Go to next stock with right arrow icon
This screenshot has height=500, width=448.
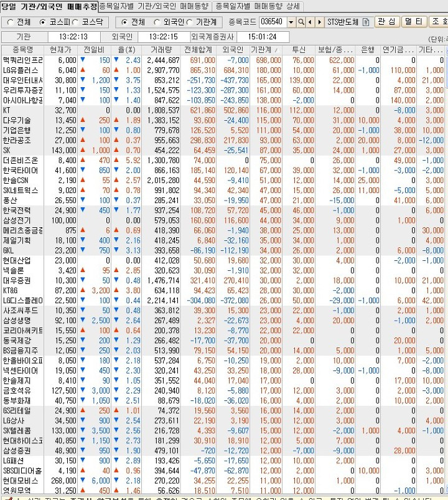click(x=319, y=22)
